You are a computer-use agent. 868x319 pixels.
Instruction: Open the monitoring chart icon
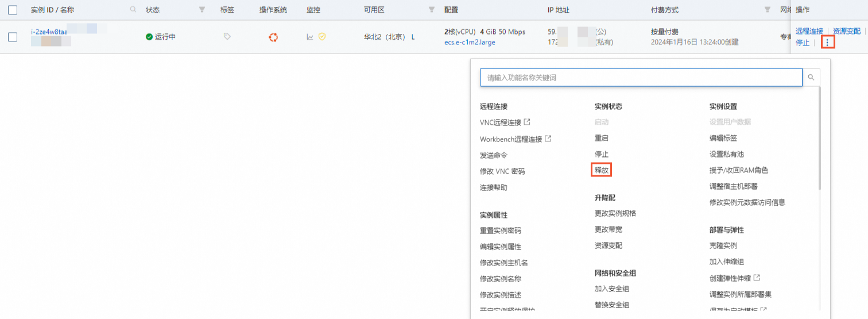tap(310, 37)
